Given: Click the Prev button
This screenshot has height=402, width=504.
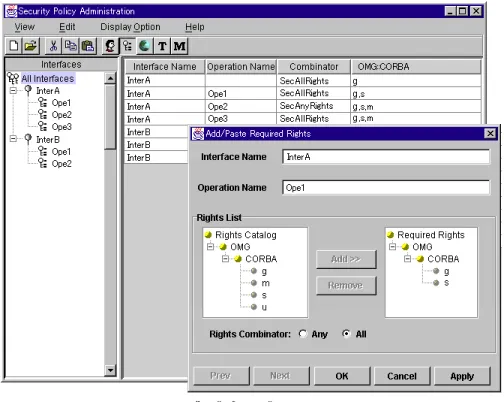Looking at the screenshot, I should pyautogui.click(x=221, y=376).
